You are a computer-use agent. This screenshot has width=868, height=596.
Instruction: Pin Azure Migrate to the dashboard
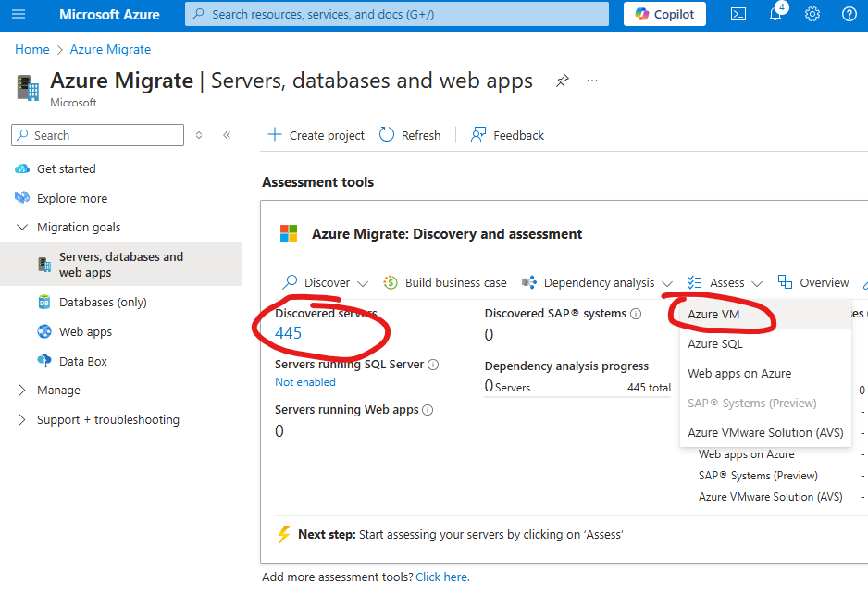pos(562,81)
